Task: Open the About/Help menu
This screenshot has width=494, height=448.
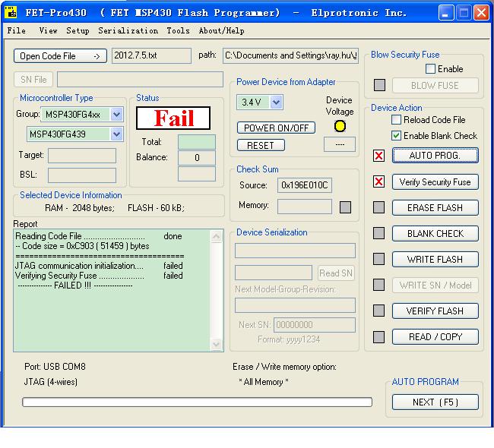Action: pyautogui.click(x=221, y=31)
